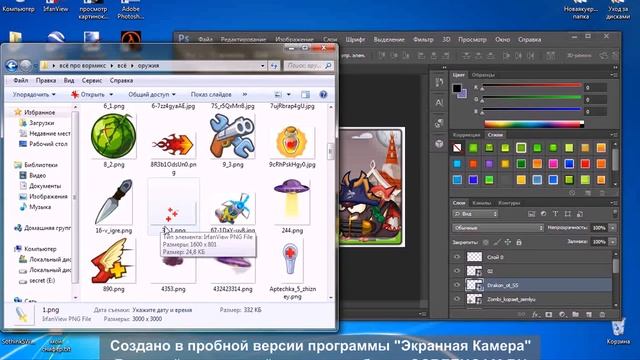Open Explorer help question mark icon
The image size is (640, 360).
point(323,94)
